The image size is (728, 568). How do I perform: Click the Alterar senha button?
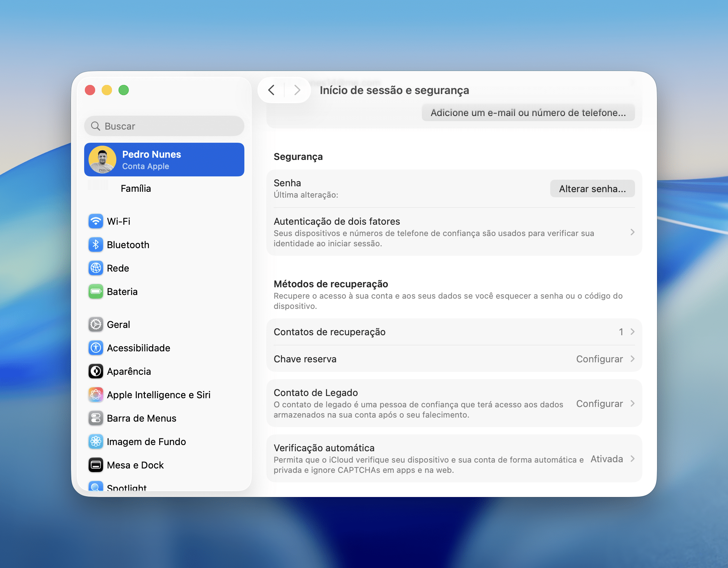[592, 188]
